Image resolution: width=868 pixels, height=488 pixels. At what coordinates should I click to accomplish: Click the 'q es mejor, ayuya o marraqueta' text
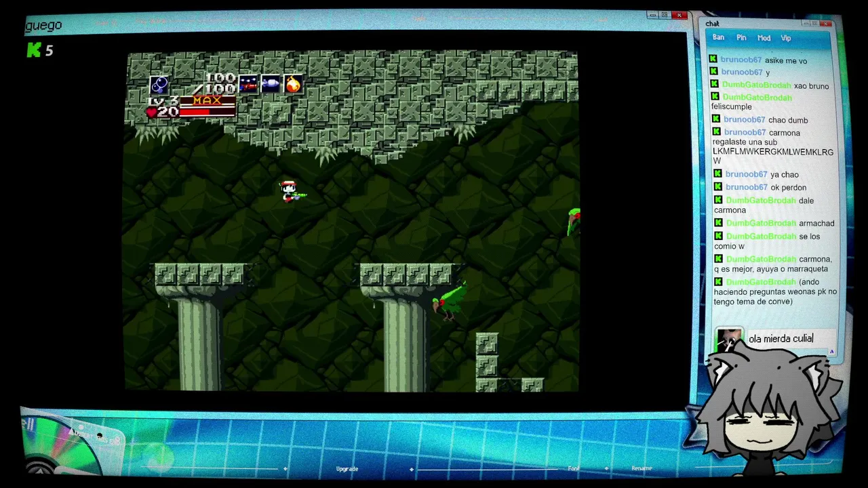(770, 269)
